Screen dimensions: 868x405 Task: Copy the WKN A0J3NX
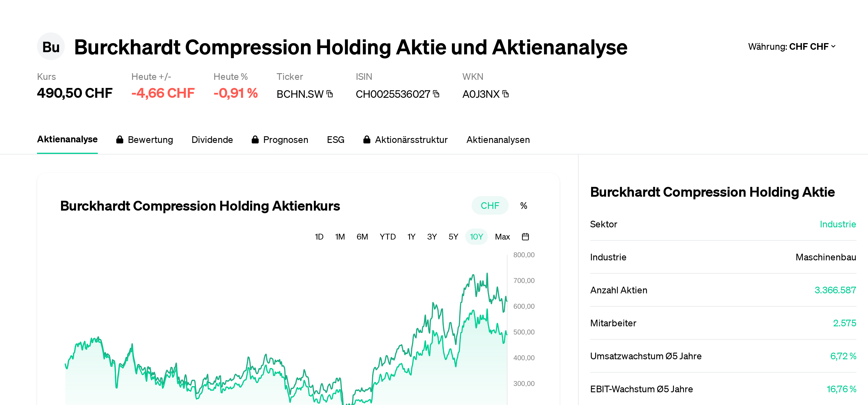(505, 94)
